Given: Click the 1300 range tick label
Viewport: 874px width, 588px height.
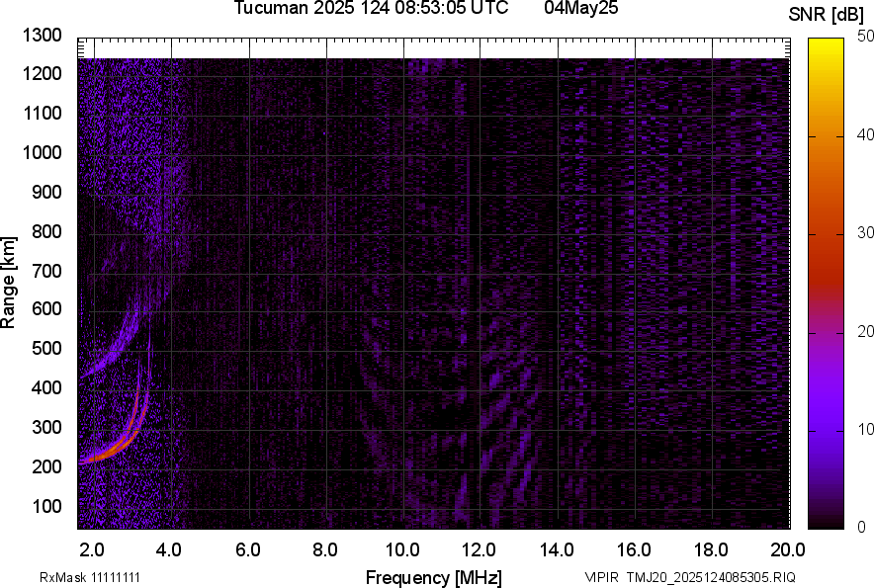Looking at the screenshot, I should [42, 36].
